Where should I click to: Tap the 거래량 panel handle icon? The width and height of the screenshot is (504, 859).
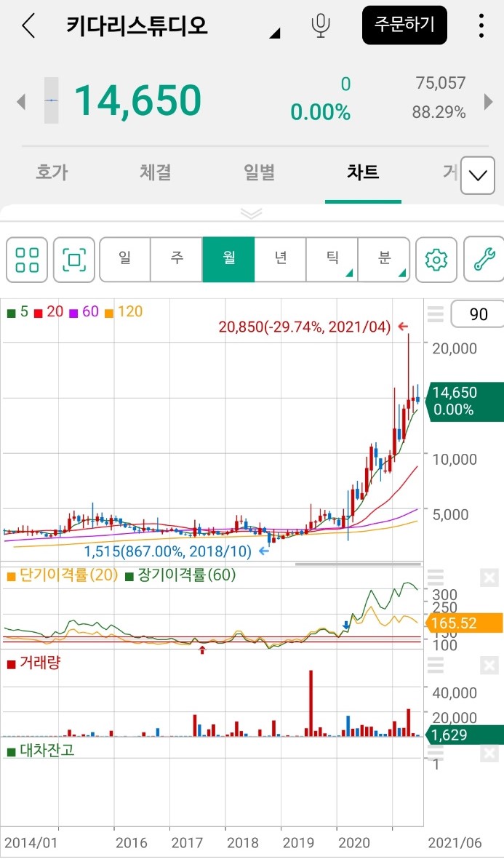(x=436, y=665)
